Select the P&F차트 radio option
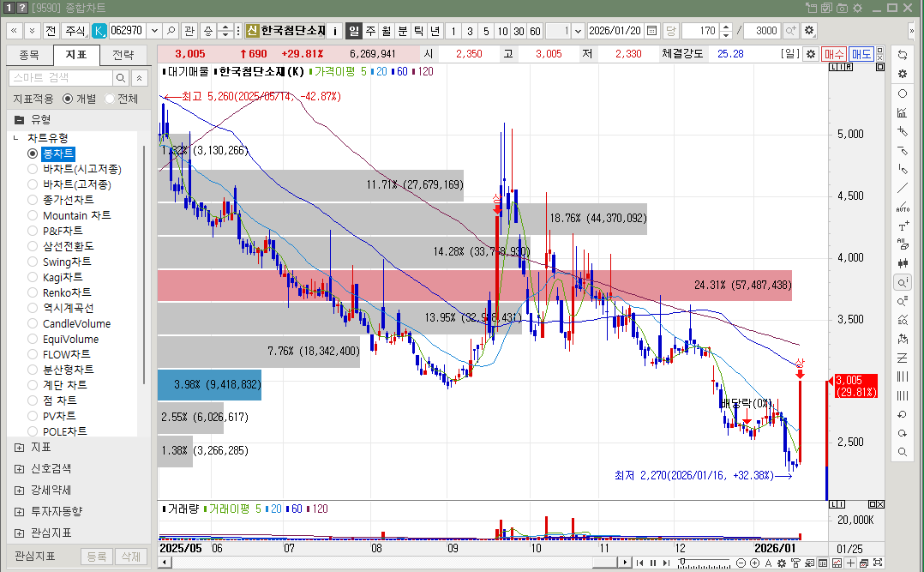Screen dimensions: 924x572 coord(33,232)
